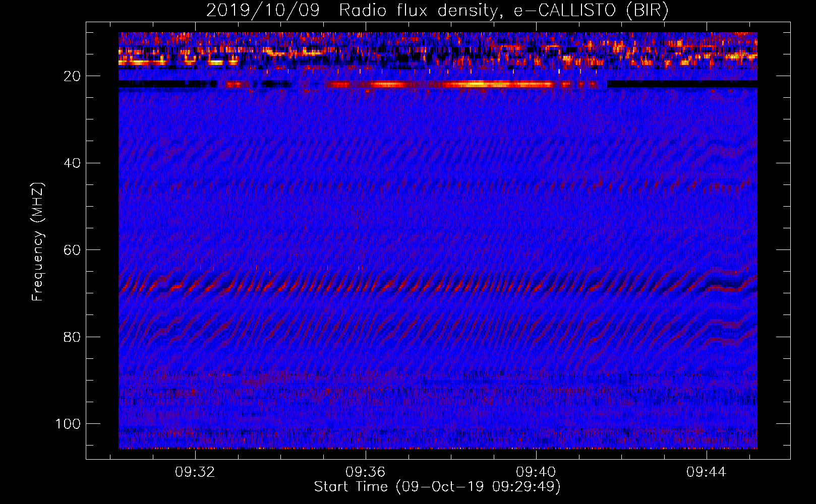Click the 09:40 time tick label
This screenshot has width=816, height=504.
(x=536, y=472)
